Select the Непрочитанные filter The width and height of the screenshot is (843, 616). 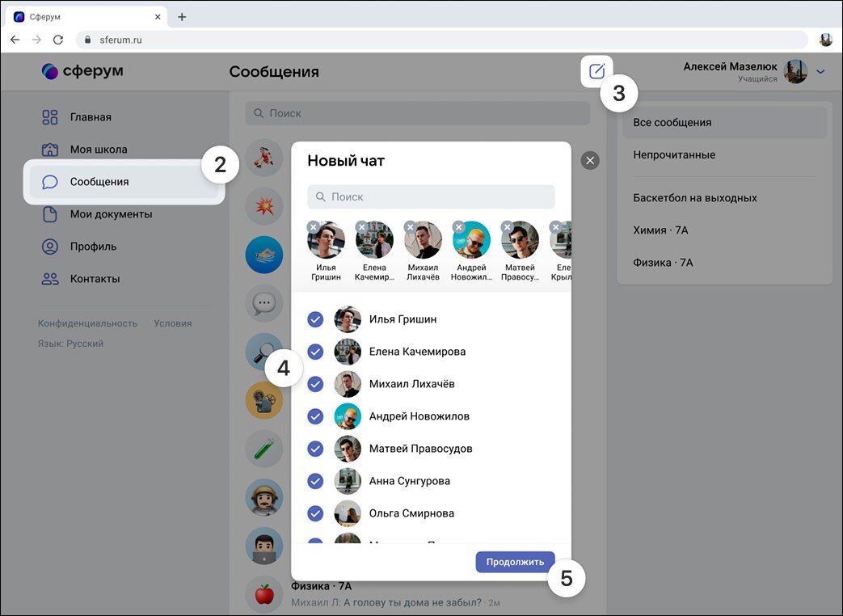[x=674, y=154]
